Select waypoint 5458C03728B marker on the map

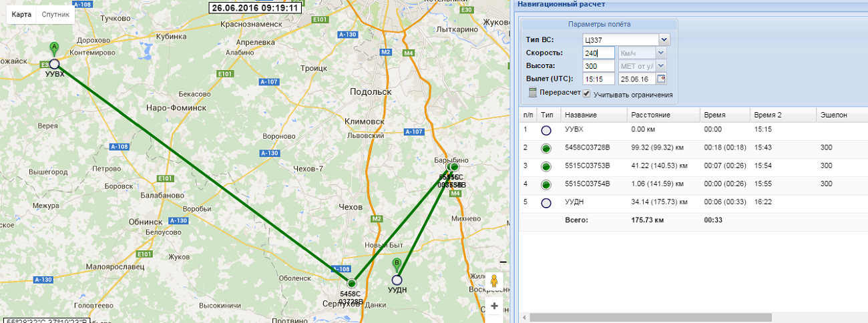coord(352,283)
